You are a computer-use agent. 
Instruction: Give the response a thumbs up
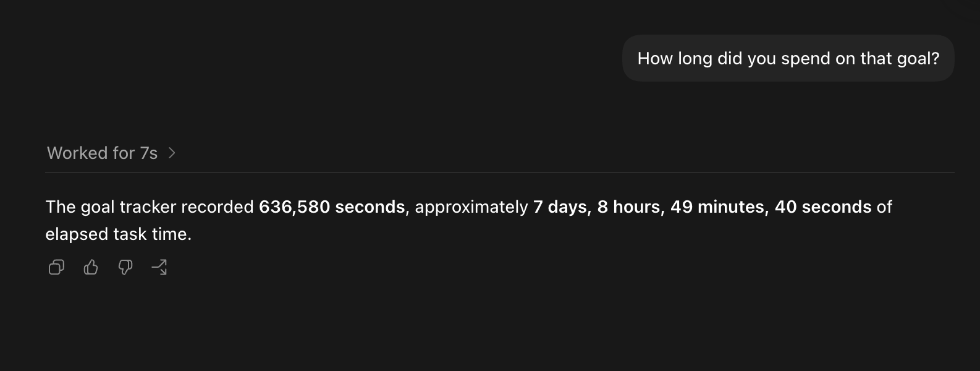pyautogui.click(x=91, y=267)
